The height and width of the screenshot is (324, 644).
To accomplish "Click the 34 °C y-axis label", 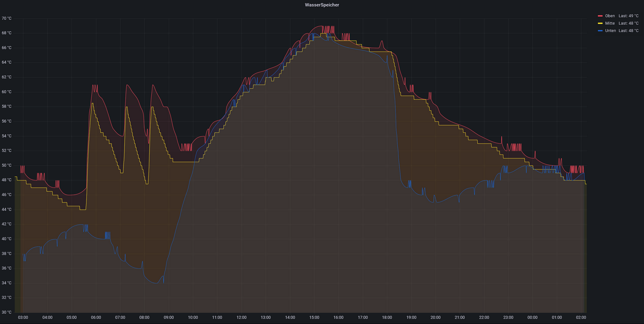I will click(x=6, y=283).
